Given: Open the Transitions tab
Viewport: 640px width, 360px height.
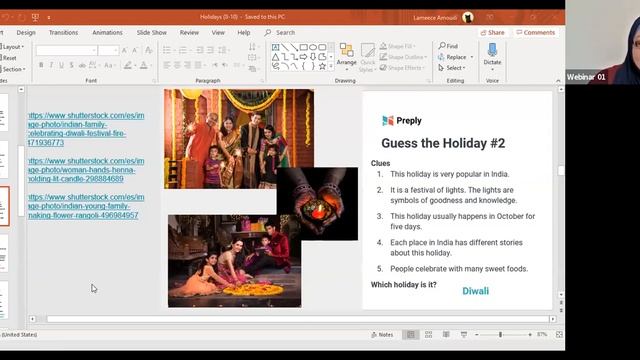Looking at the screenshot, I should click(x=63, y=32).
